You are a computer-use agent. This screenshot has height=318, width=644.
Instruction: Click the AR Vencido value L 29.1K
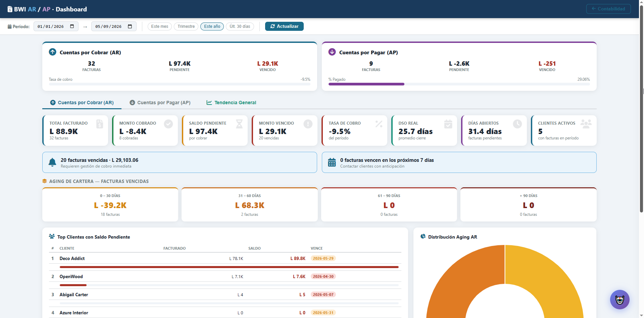[x=268, y=64]
